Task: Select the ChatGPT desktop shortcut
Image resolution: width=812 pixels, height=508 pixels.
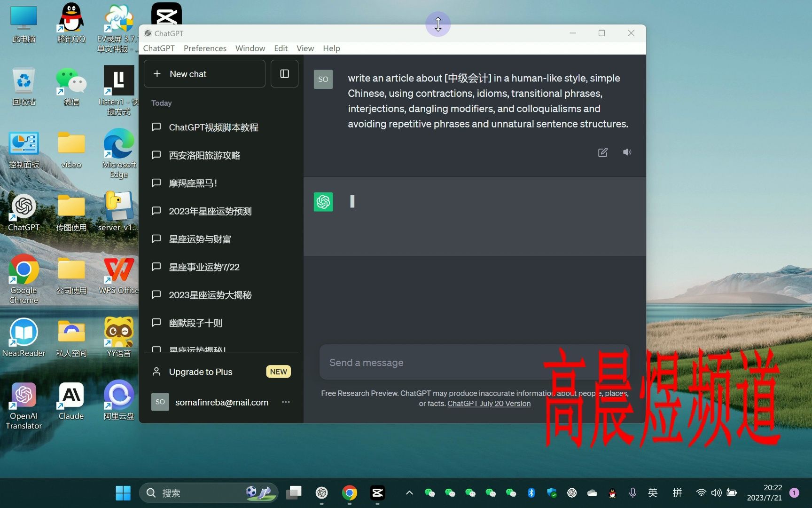Action: click(23, 213)
